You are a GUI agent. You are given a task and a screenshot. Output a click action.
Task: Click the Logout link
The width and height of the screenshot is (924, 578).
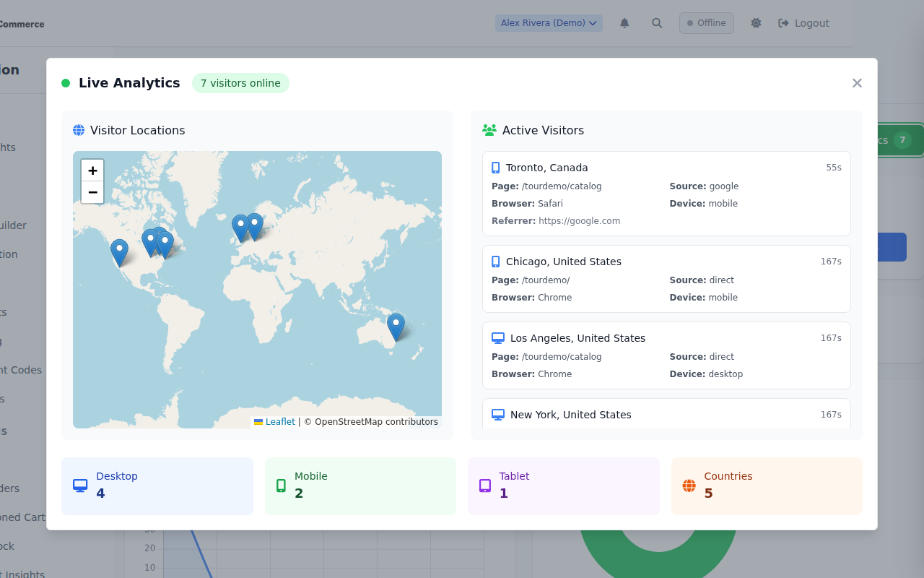click(804, 23)
